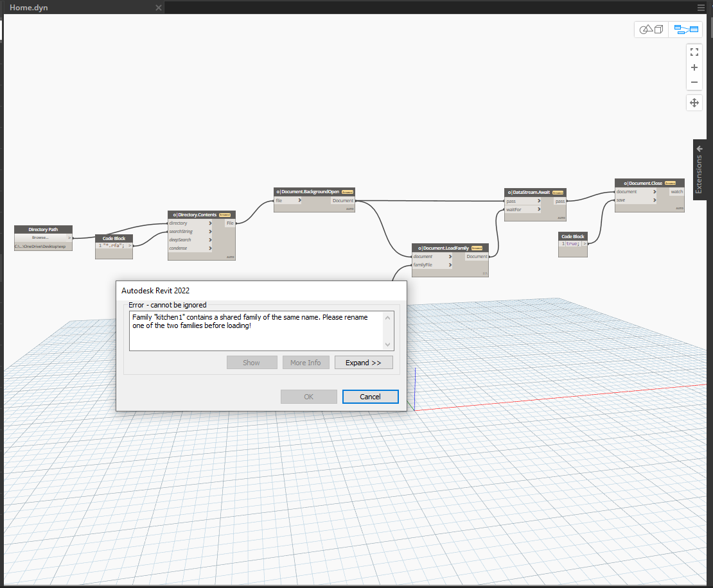Viewport: 713px width, 588px height.
Task: Switch to background 3D preview view
Action: [651, 29]
